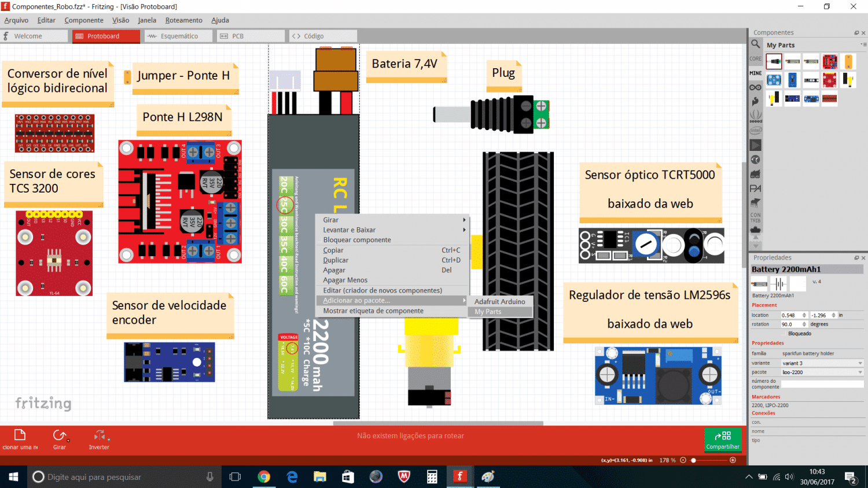This screenshot has height=488, width=868.
Task: Click the zoom slider handle
Action: coord(693,460)
